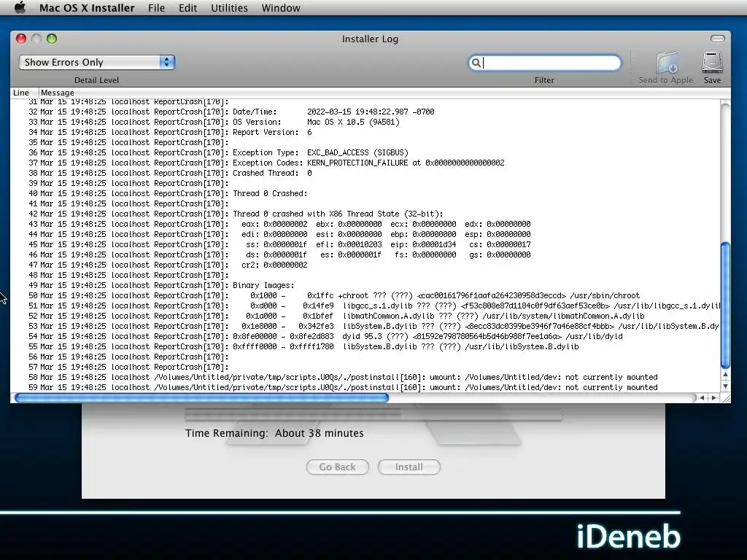Select log line 40 Thread 0 Crashed
The width and height of the screenshot is (747, 560).
click(x=365, y=193)
